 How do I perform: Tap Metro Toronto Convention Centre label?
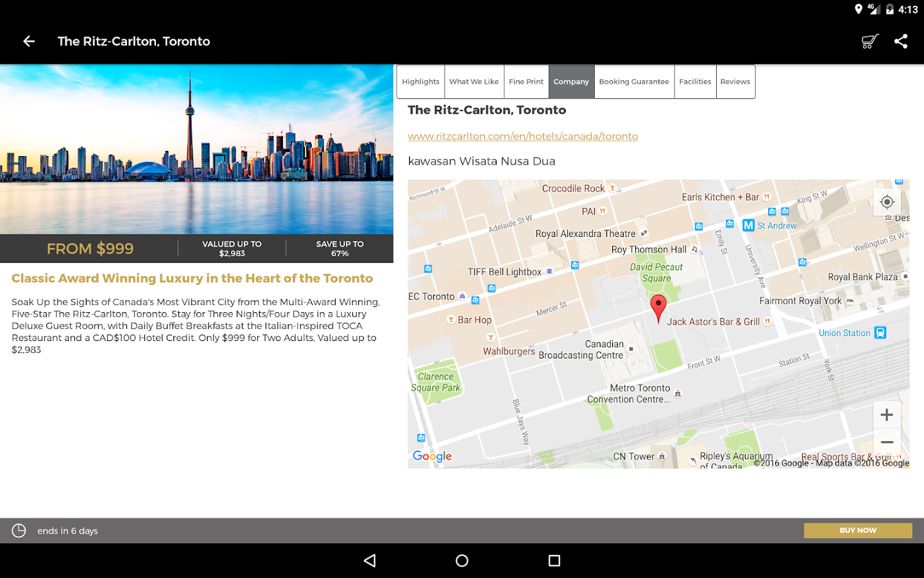[x=629, y=394]
